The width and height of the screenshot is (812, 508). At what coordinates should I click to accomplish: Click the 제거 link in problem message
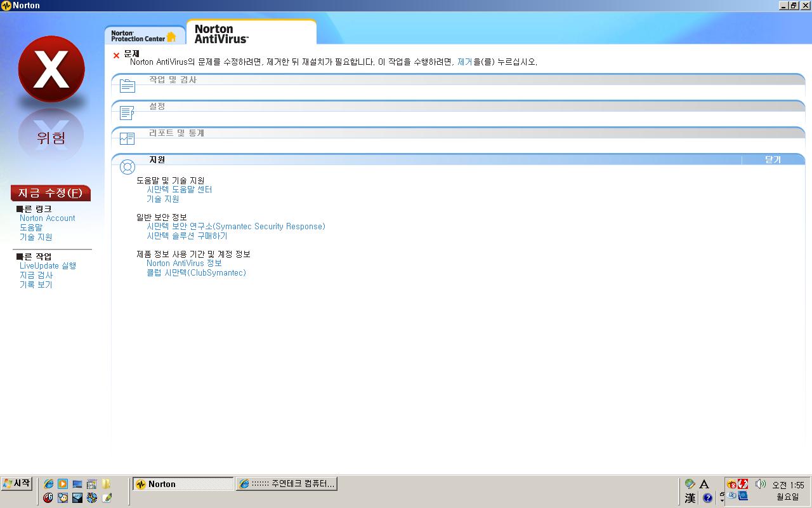click(x=464, y=62)
